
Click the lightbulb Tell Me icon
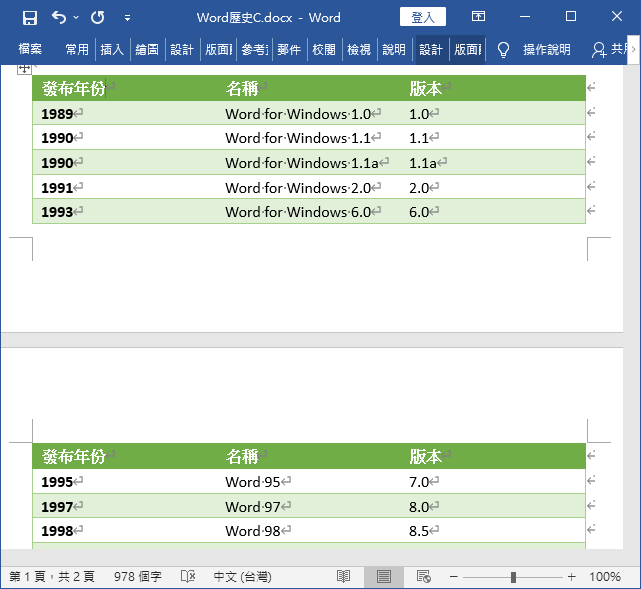point(503,50)
